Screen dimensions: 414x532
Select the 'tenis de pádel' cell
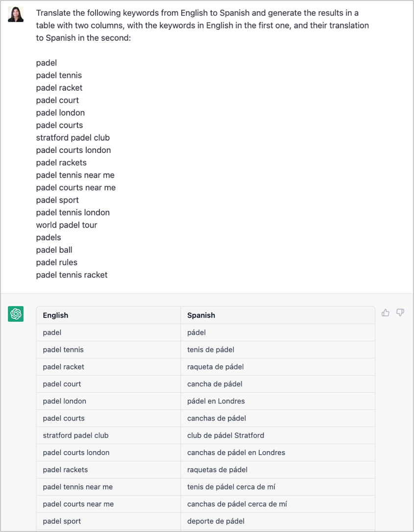(211, 350)
